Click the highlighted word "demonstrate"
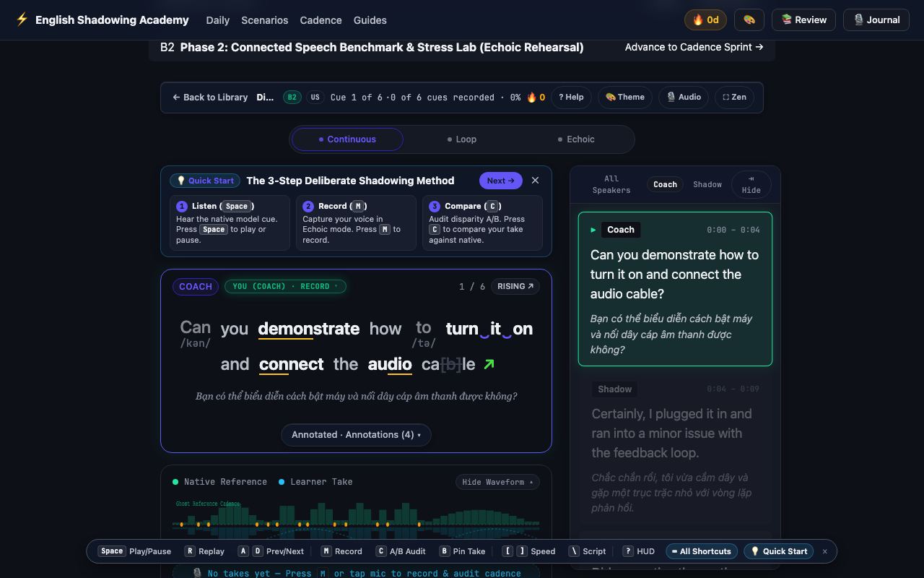924x578 pixels. point(309,329)
